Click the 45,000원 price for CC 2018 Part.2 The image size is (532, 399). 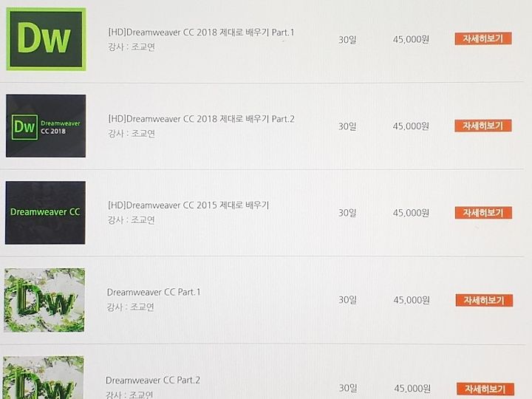411,126
